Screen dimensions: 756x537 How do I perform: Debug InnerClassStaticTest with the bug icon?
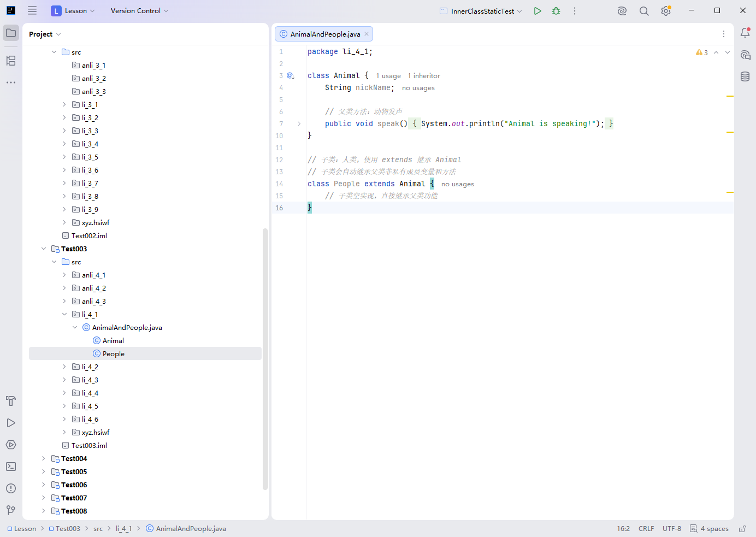pyautogui.click(x=556, y=11)
